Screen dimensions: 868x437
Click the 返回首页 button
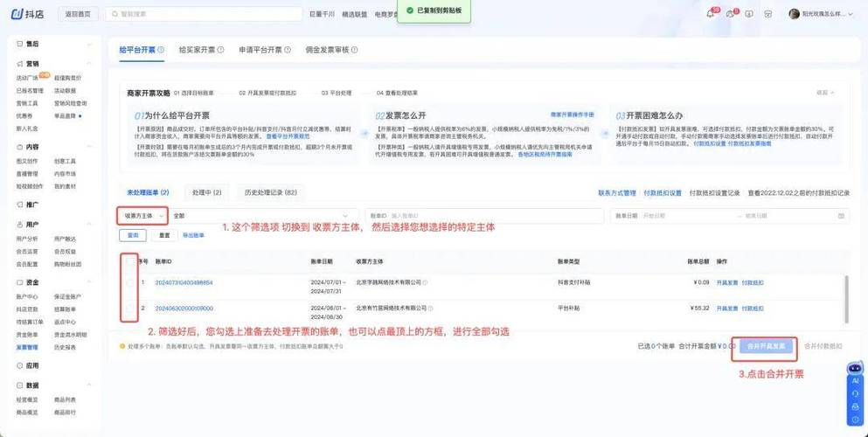pos(78,14)
